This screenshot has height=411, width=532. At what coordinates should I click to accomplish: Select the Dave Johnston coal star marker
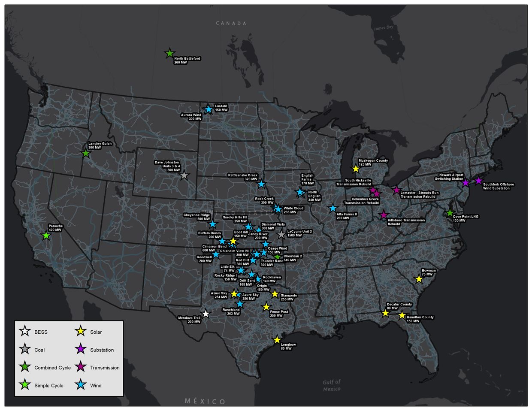pyautogui.click(x=184, y=175)
